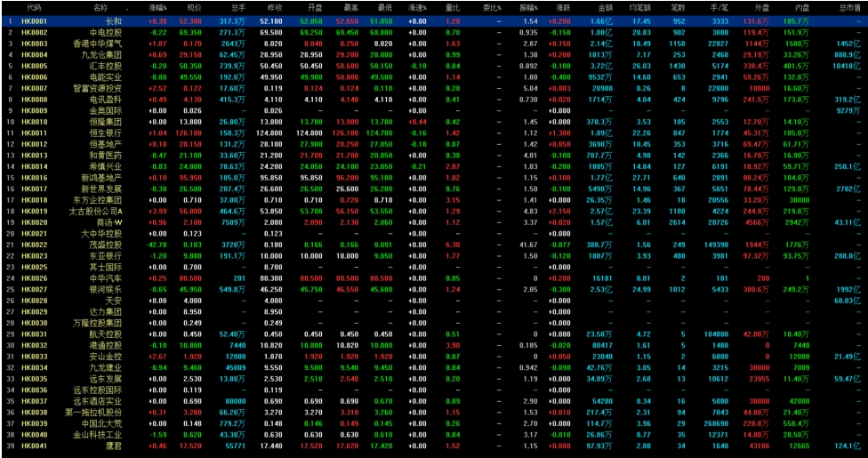Click the 总市值 column header
Image resolution: width=868 pixels, height=458 pixels.
[x=849, y=8]
